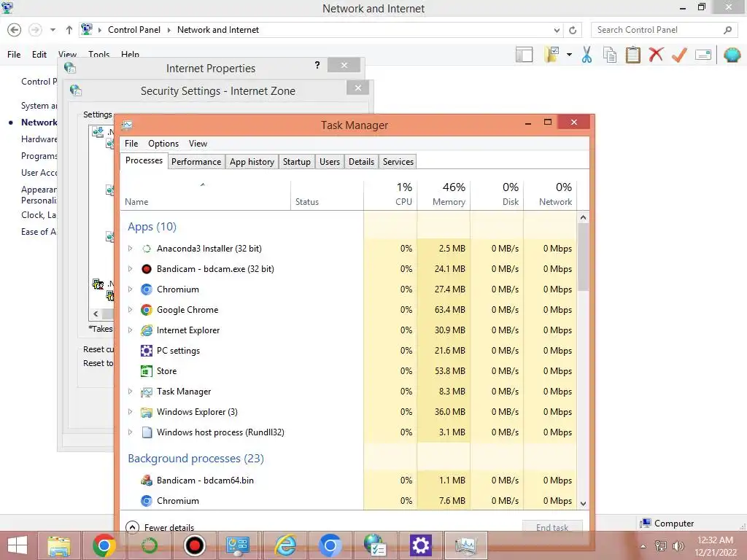Switch to the Users tab
Viewport: 747px width, 560px height.
pos(330,162)
